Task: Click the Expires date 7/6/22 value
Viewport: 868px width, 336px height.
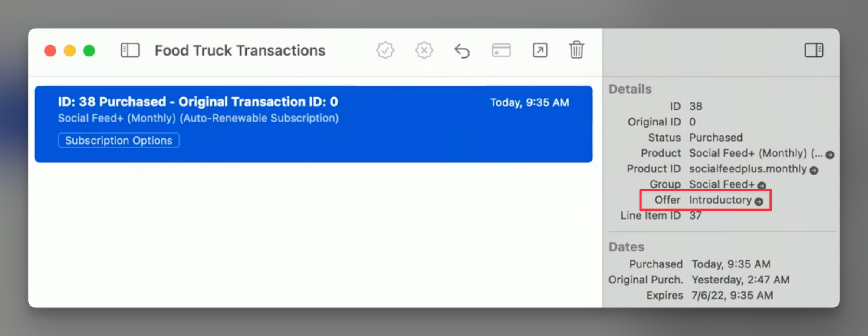Action: [x=732, y=295]
